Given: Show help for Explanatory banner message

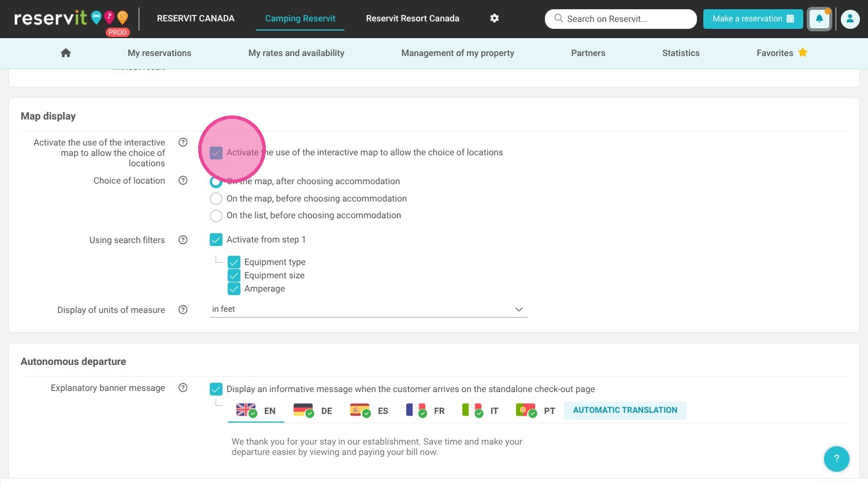Looking at the screenshot, I should 183,387.
